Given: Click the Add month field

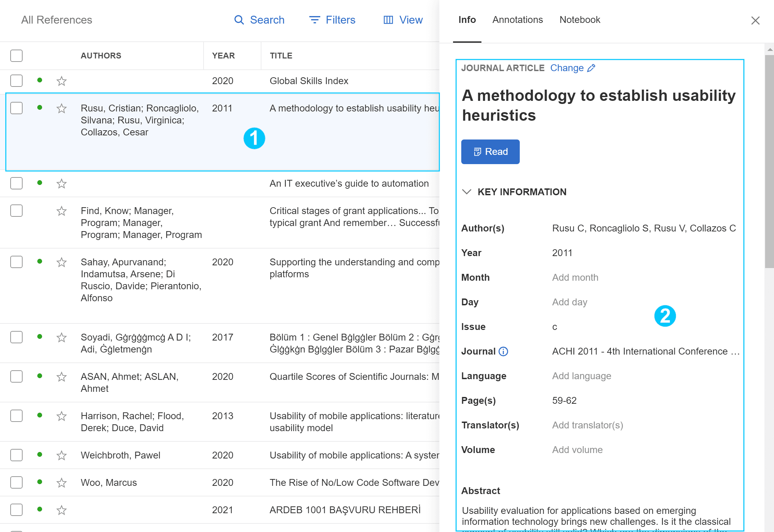Looking at the screenshot, I should pos(575,278).
